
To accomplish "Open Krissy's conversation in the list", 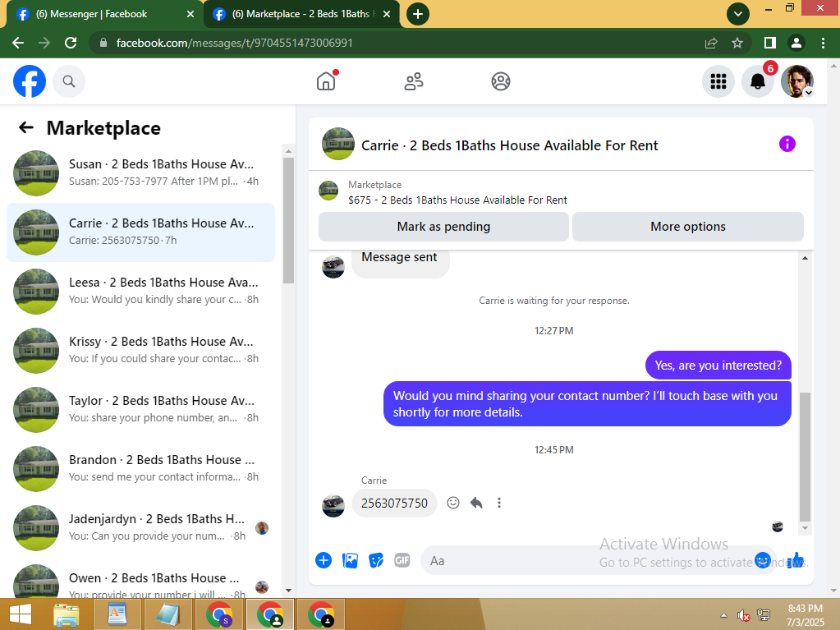I will click(x=140, y=351).
